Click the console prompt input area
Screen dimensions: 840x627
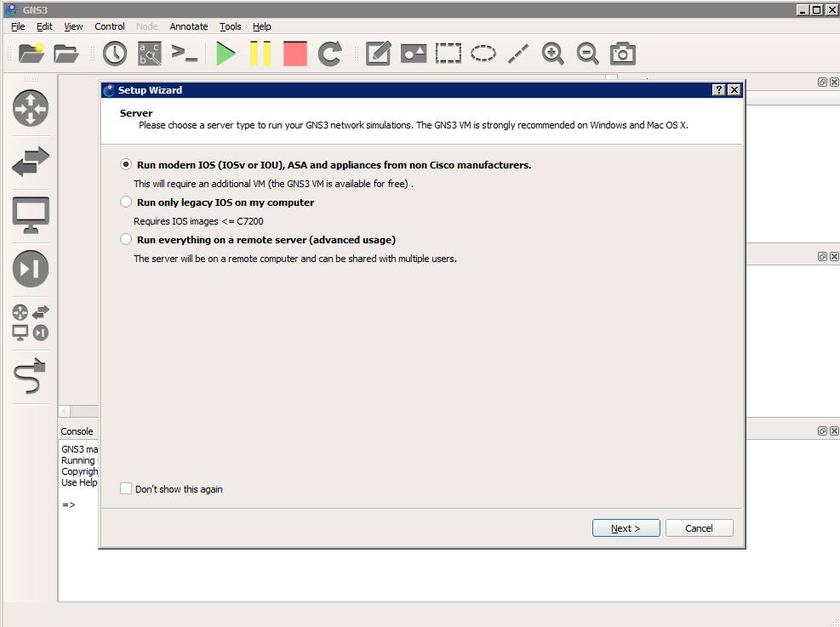click(x=69, y=505)
